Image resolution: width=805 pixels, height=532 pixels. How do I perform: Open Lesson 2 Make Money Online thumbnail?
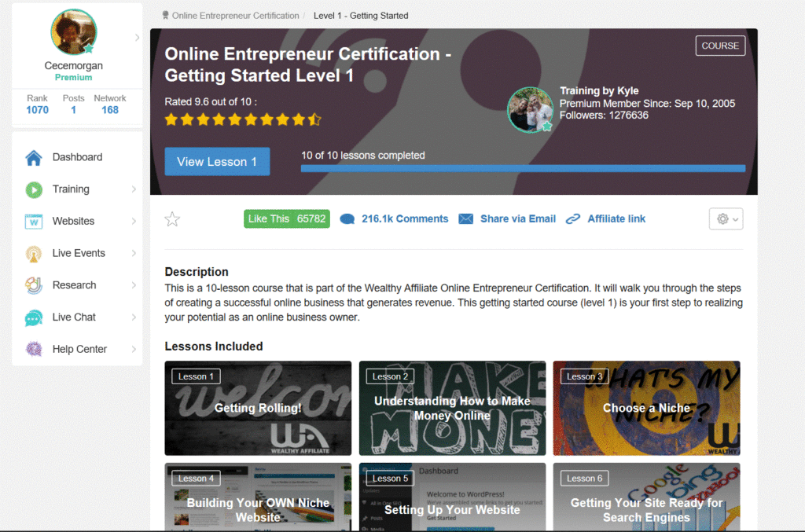[452, 408]
